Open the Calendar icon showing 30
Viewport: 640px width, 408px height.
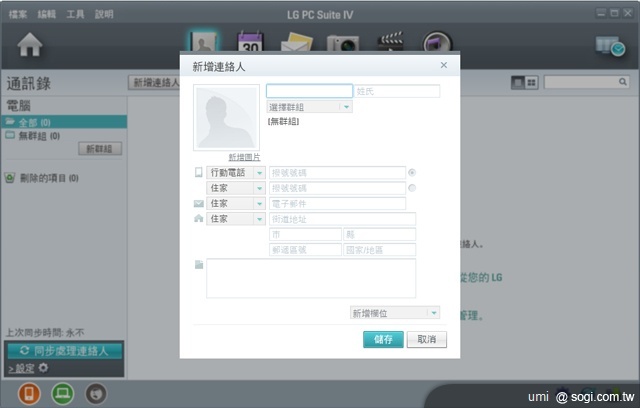point(250,42)
